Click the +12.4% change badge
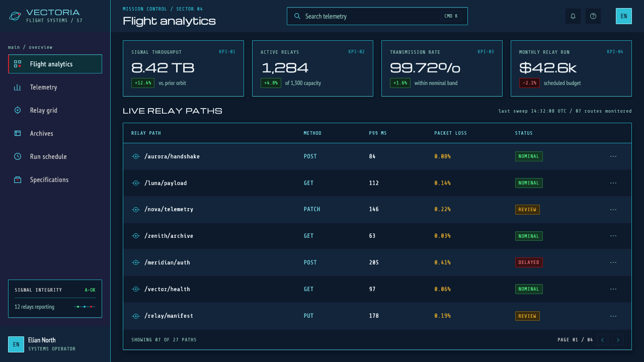Viewport: 644px width, 362px height. tap(143, 83)
